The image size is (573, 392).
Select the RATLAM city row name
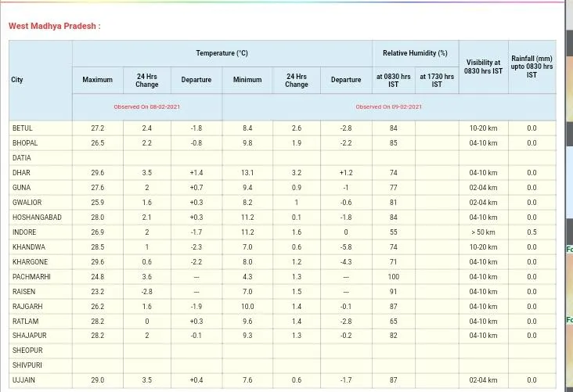pos(26,322)
